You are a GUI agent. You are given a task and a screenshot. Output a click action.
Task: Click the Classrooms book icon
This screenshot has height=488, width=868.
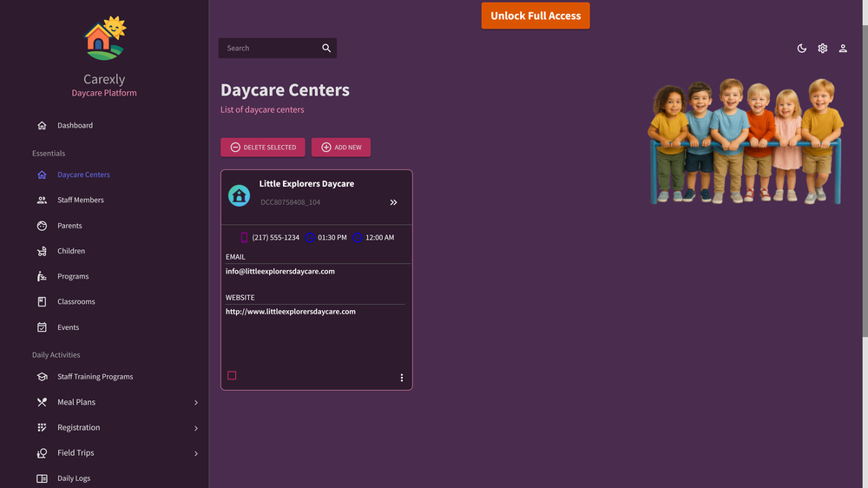tap(42, 302)
